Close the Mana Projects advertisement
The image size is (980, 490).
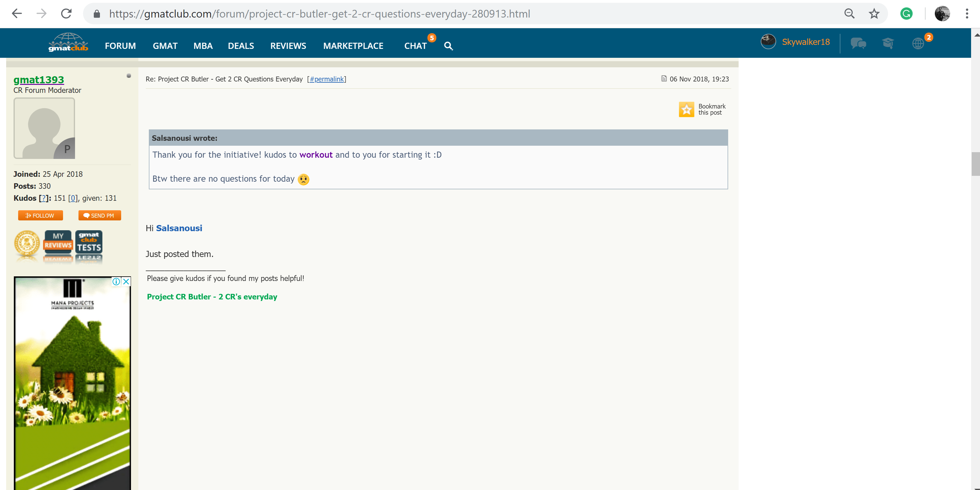pos(126,282)
